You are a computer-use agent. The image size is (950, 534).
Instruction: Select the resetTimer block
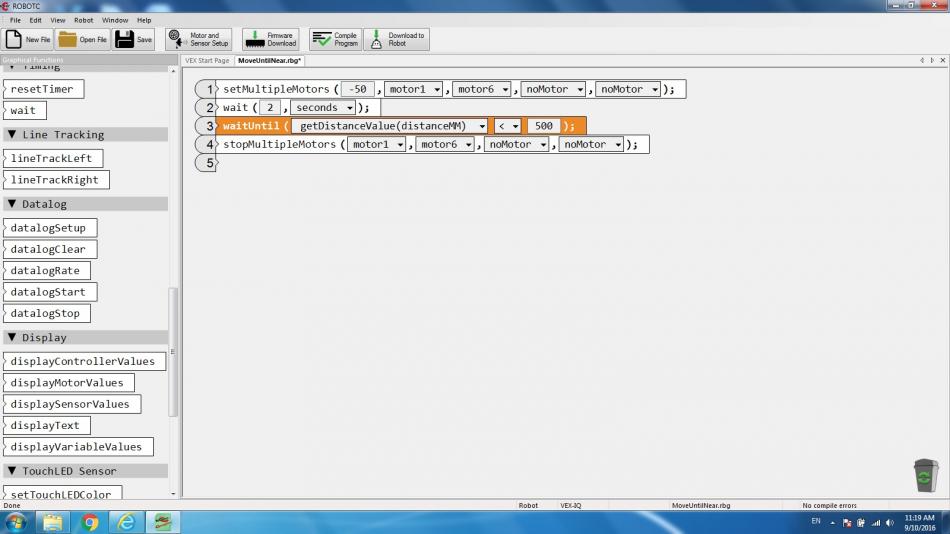[x=44, y=89]
